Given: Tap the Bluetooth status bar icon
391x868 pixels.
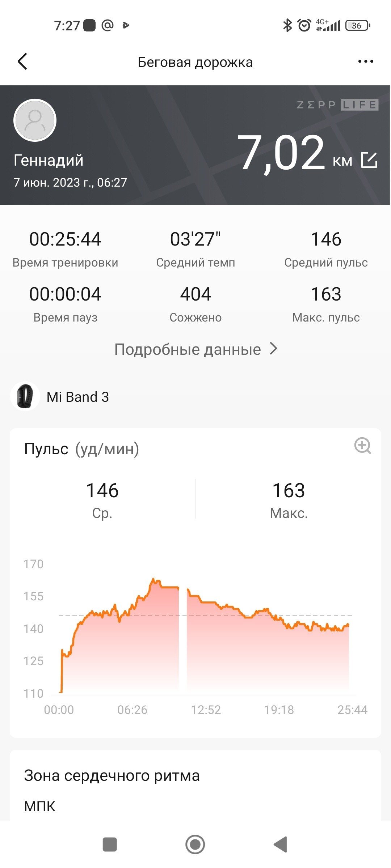Looking at the screenshot, I should (x=287, y=25).
